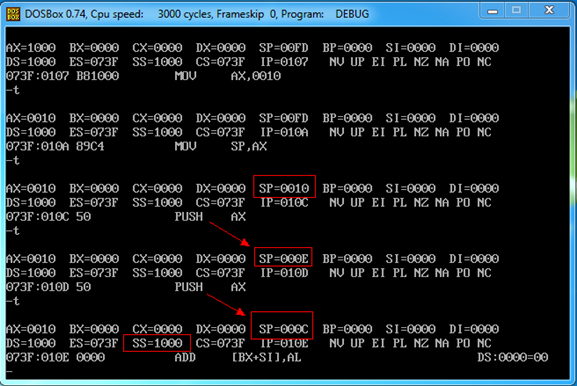The height and width of the screenshot is (386, 577).
Task: Click the SP=000C register value
Action: click(283, 329)
